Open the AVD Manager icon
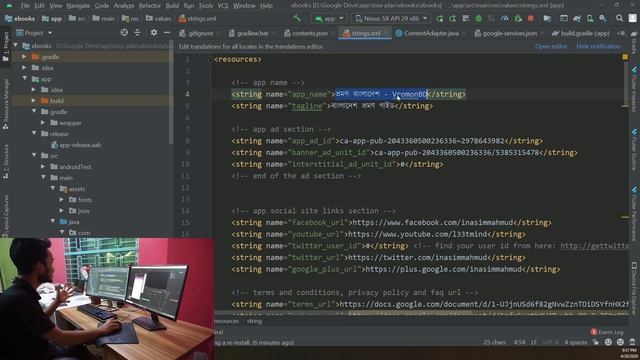This screenshot has height=360, width=640. [590, 18]
